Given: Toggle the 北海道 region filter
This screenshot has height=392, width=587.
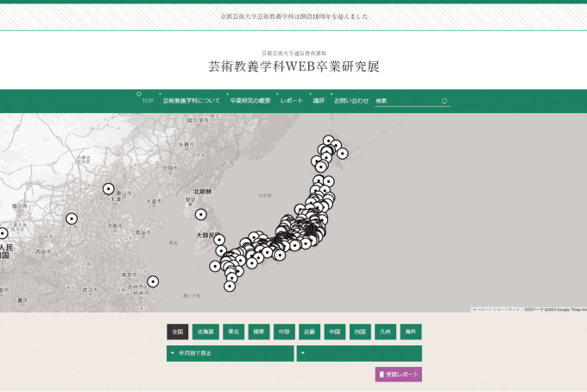Looking at the screenshot, I should [205, 332].
